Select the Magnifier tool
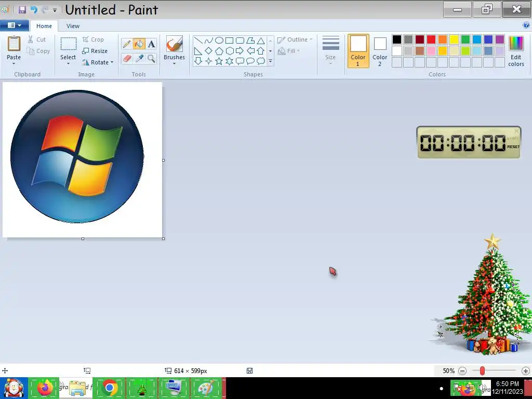The height and width of the screenshot is (399, 532). pyautogui.click(x=151, y=58)
